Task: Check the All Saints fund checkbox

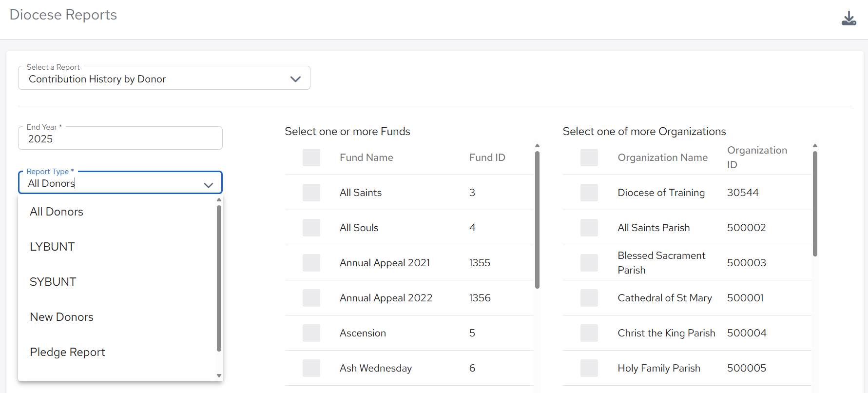Action: tap(311, 193)
